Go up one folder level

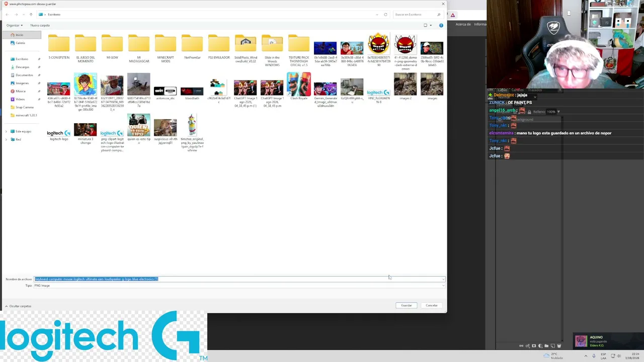pos(31,15)
